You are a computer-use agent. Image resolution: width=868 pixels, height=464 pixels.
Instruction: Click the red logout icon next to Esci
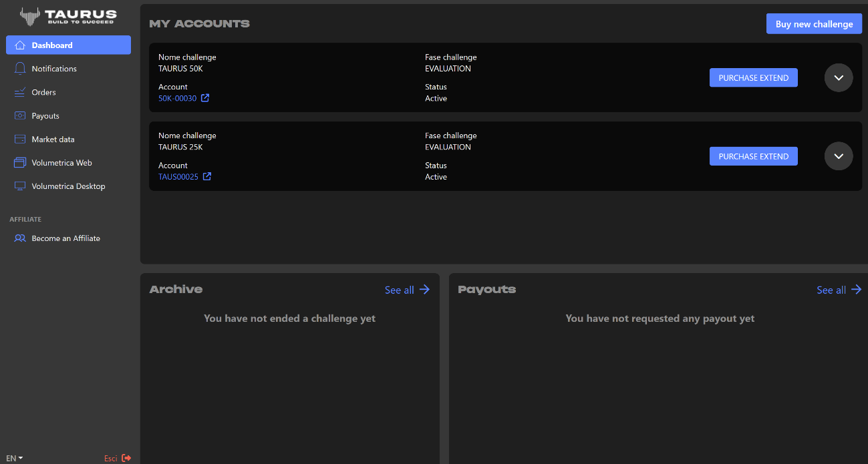pos(126,458)
